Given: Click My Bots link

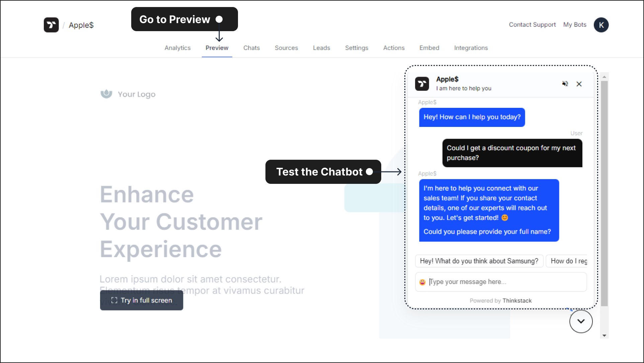Looking at the screenshot, I should (575, 24).
